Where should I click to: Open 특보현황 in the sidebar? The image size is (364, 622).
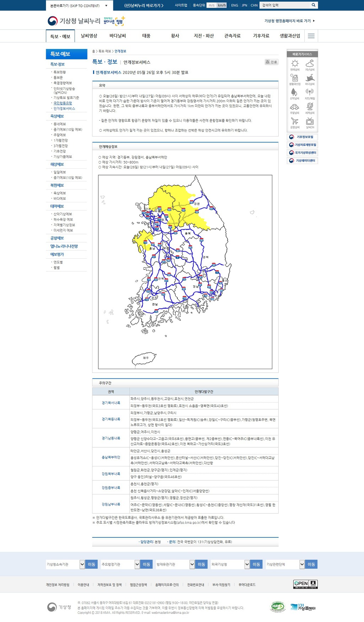tap(60, 72)
